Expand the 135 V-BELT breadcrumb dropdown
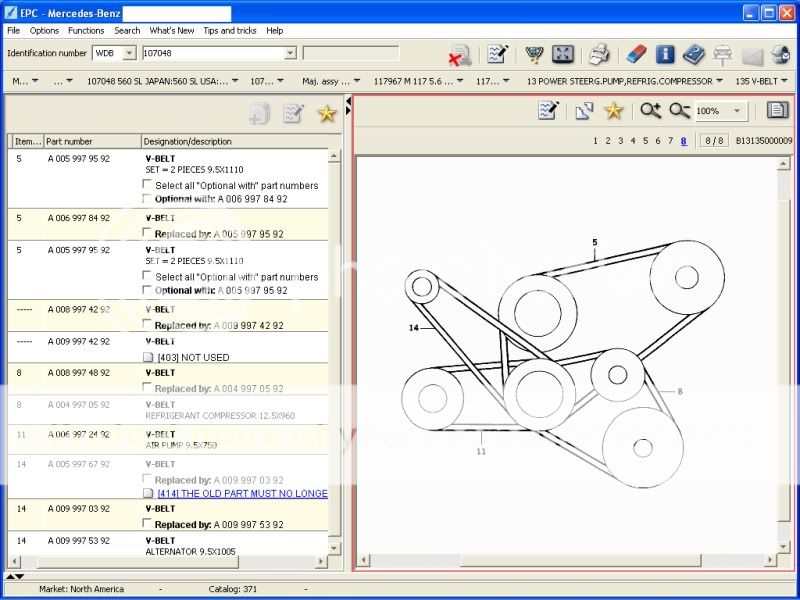Screen dimensions: 800x600 [785, 81]
